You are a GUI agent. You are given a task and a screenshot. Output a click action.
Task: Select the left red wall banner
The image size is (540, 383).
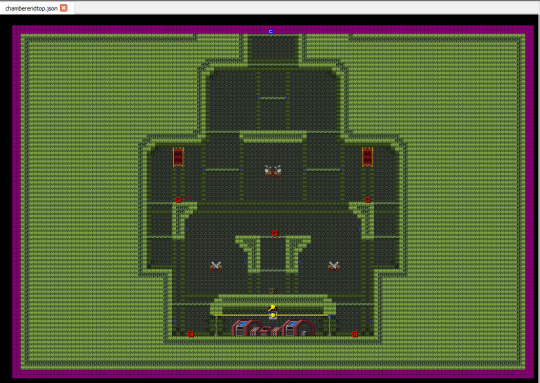tap(178, 157)
